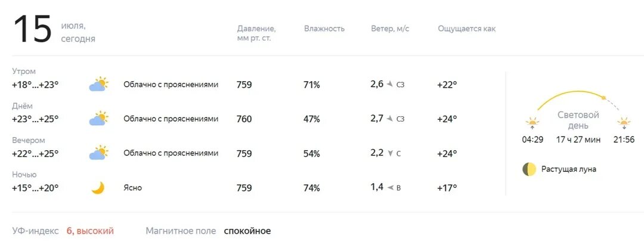Click the night crescent moon weather icon
This screenshot has width=644, height=248.
tap(98, 188)
